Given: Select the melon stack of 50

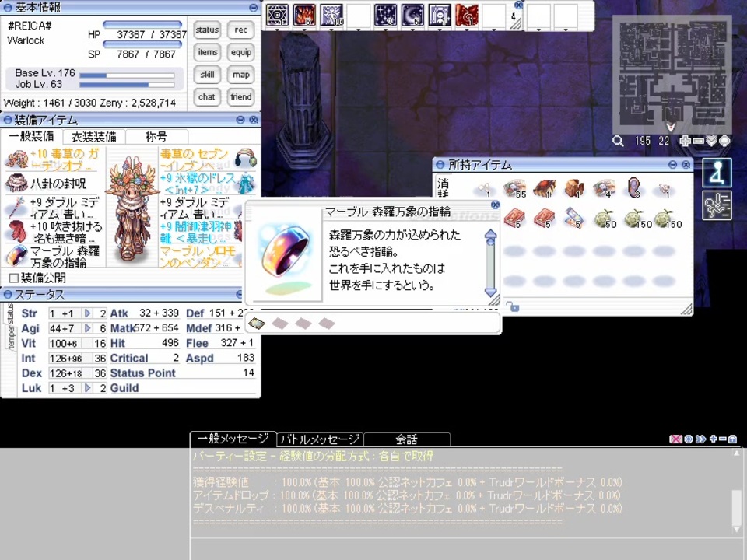Looking at the screenshot, I should point(604,219).
